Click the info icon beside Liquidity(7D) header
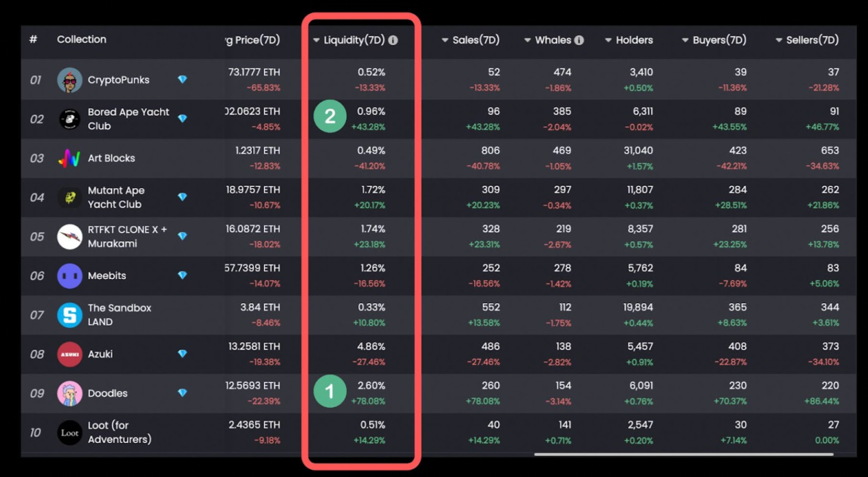868x477 pixels. point(393,41)
